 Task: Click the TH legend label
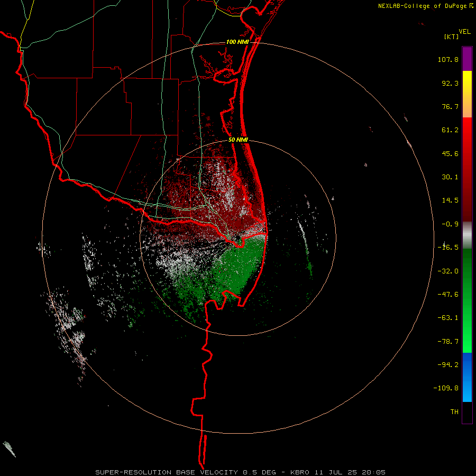click(x=454, y=412)
